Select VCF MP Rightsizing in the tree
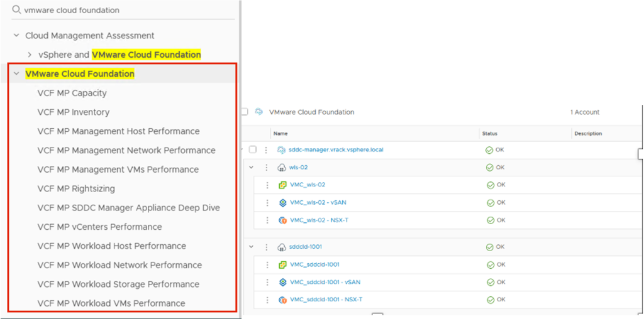The width and height of the screenshot is (644, 319). (76, 188)
